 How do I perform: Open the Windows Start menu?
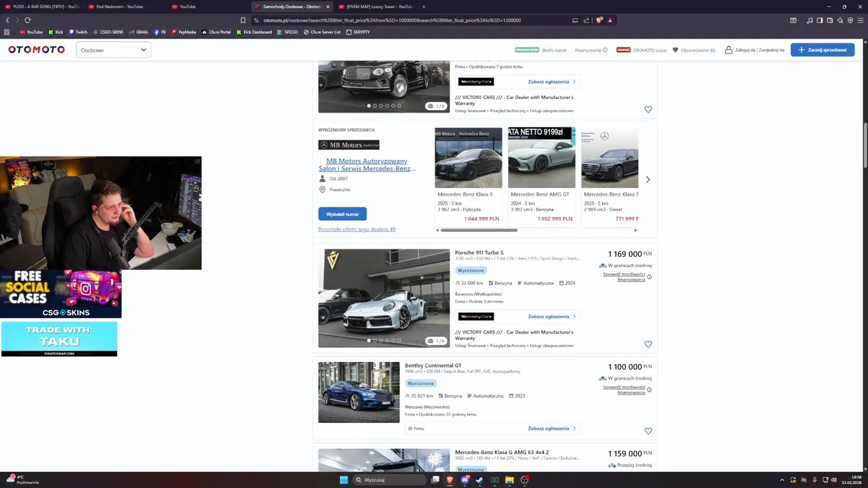[x=344, y=480]
